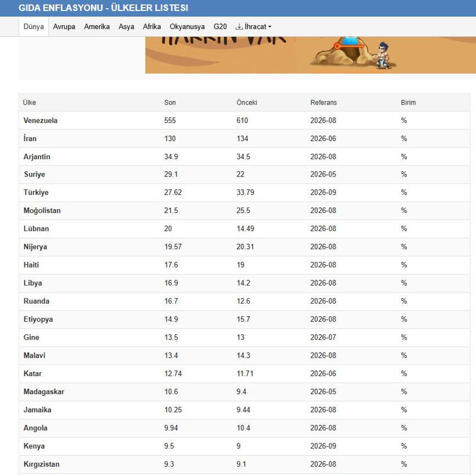This screenshot has width=476, height=476.
Task: Switch to the G20 tab
Action: click(220, 27)
